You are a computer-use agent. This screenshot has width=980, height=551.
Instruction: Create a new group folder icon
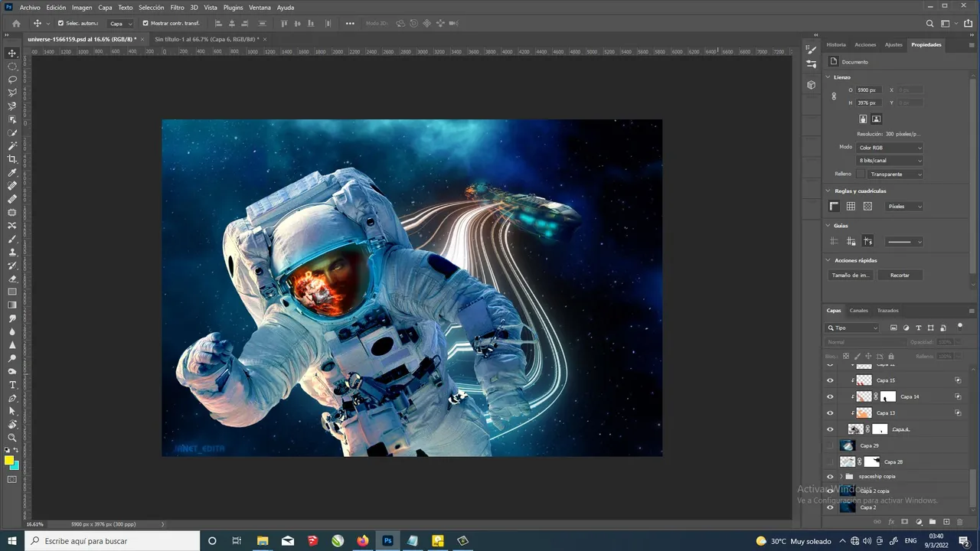(x=933, y=522)
